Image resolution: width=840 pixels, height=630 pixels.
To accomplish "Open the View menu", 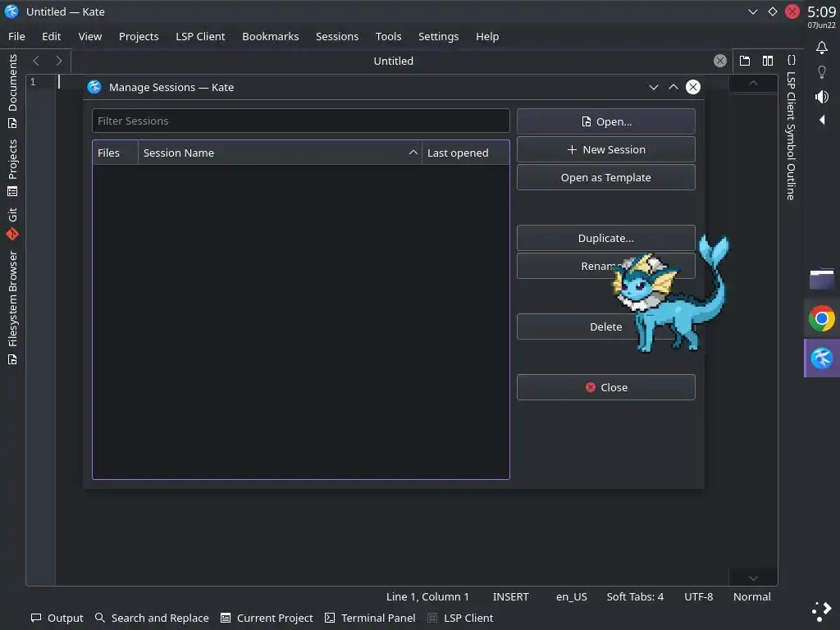I will (90, 36).
